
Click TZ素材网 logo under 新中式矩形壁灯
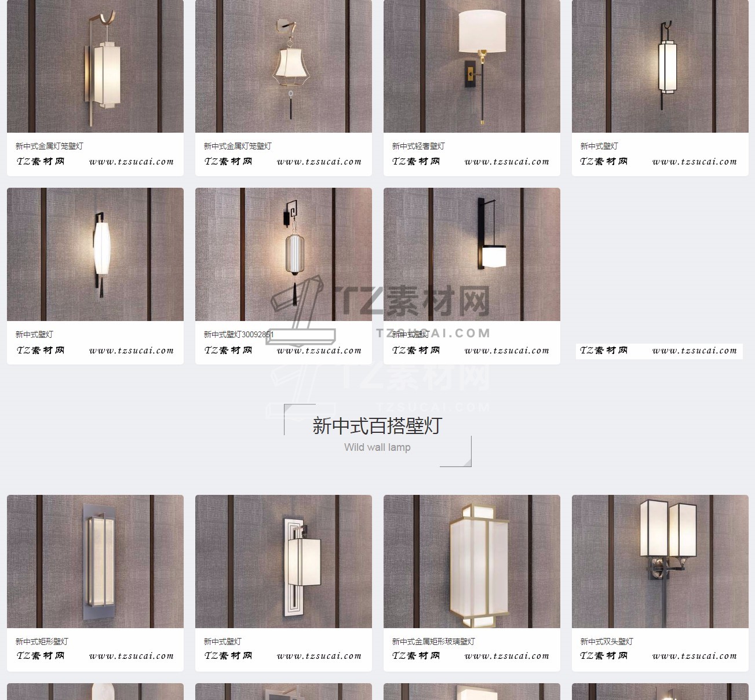[41, 656]
